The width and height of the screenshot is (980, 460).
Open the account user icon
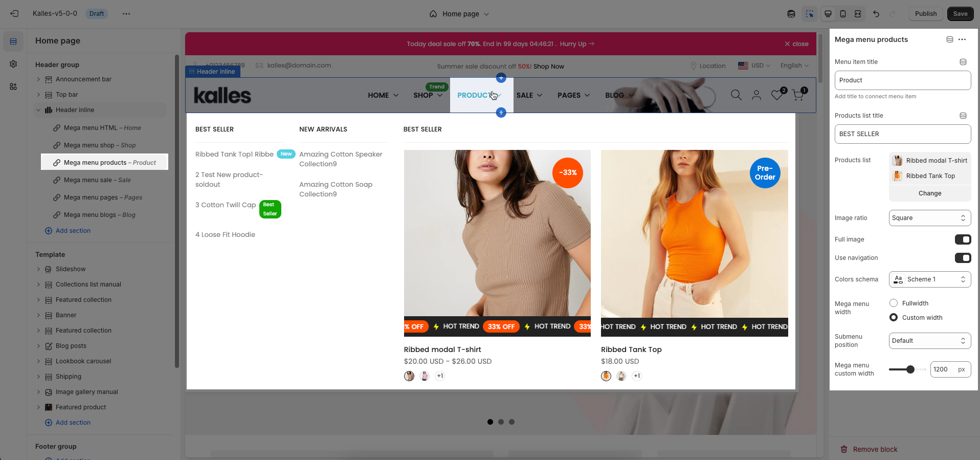pyautogui.click(x=756, y=95)
